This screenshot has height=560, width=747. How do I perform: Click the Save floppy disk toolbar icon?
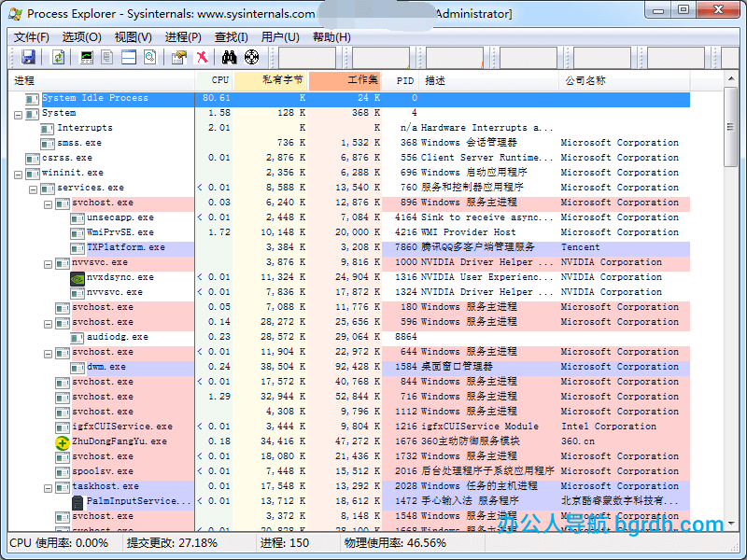pyautogui.click(x=28, y=58)
